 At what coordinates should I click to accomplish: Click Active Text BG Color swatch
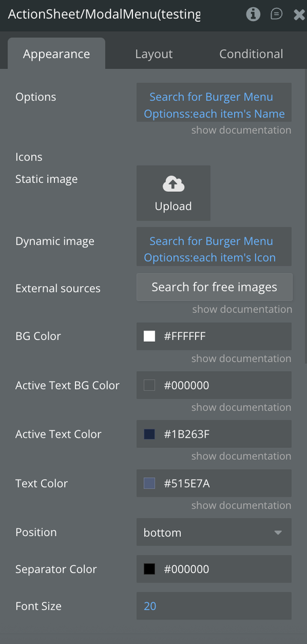(149, 385)
